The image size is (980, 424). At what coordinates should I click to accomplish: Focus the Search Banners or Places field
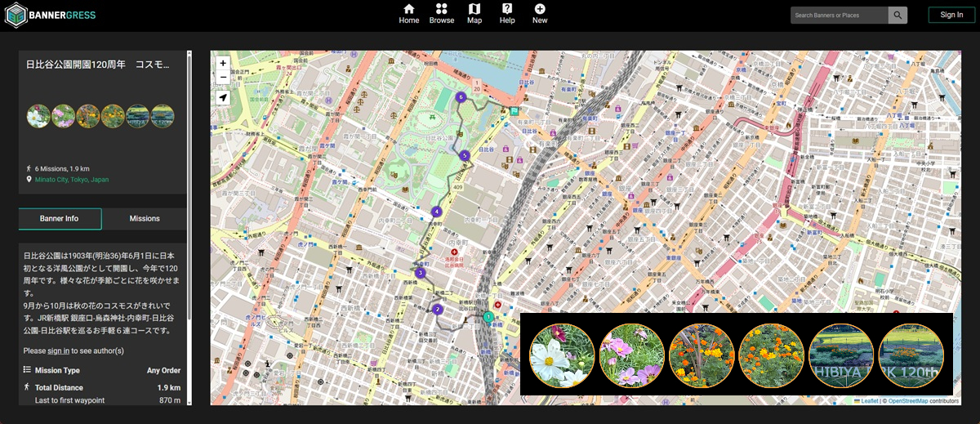[x=839, y=15]
